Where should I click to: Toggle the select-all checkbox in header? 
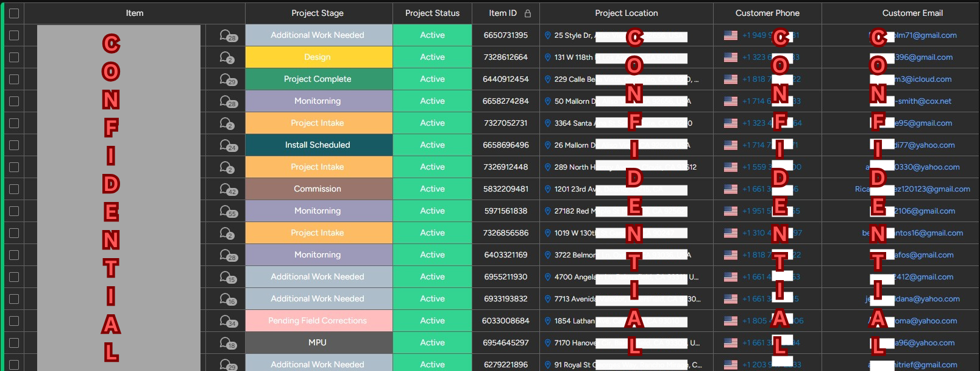[14, 13]
